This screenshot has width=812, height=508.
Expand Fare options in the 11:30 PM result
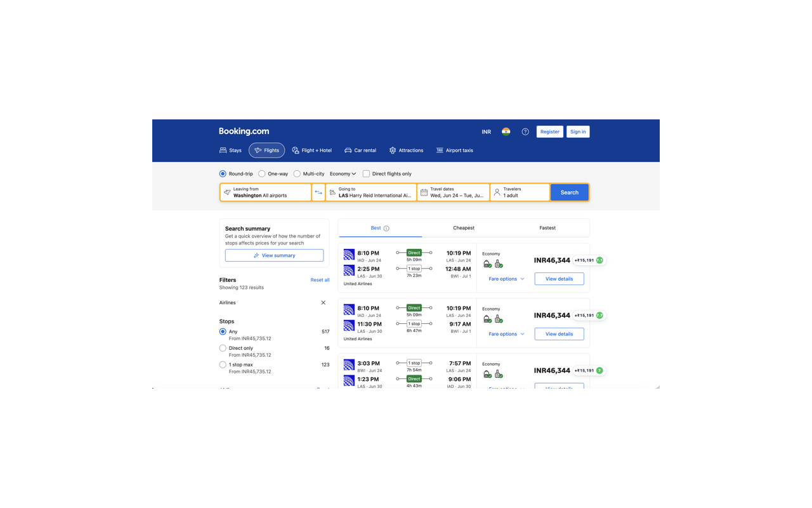pyautogui.click(x=506, y=334)
